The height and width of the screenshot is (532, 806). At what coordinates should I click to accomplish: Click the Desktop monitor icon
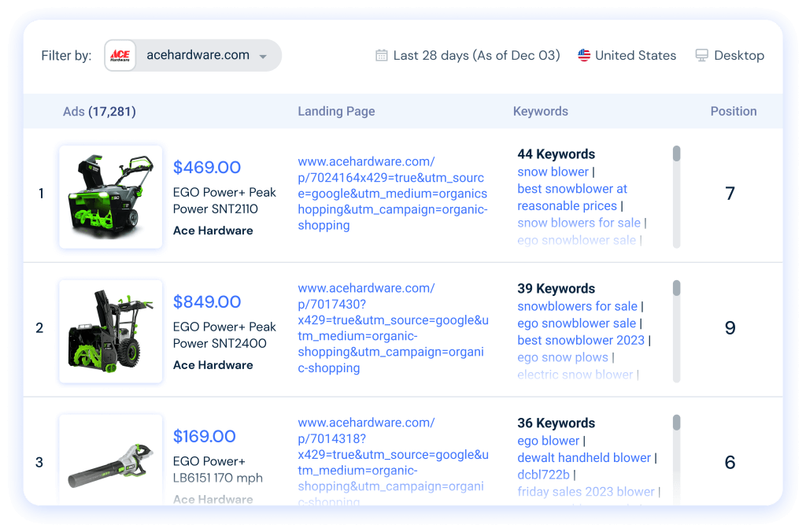(701, 56)
